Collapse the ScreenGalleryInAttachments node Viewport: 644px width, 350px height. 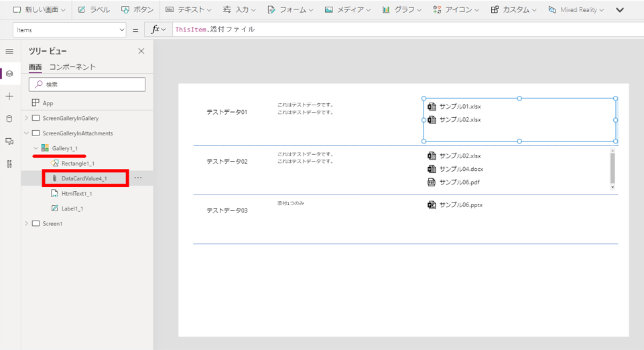(26, 133)
